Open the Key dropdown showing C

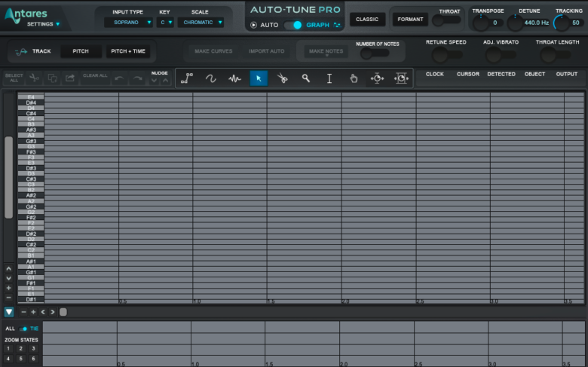point(165,23)
